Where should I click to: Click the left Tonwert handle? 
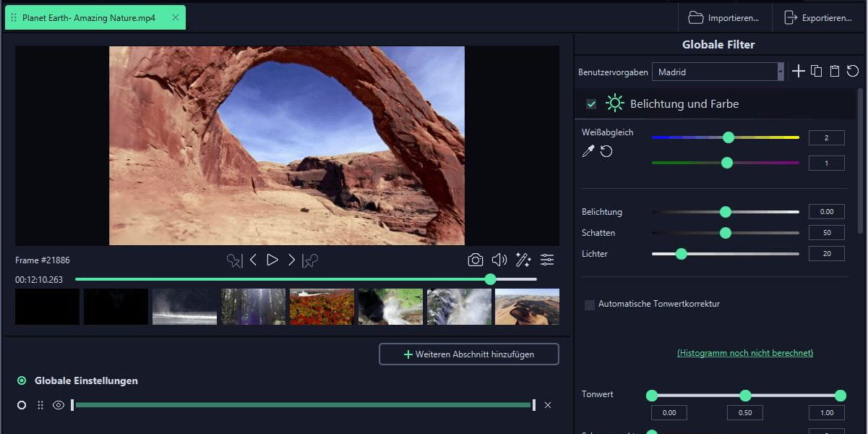pyautogui.click(x=652, y=396)
